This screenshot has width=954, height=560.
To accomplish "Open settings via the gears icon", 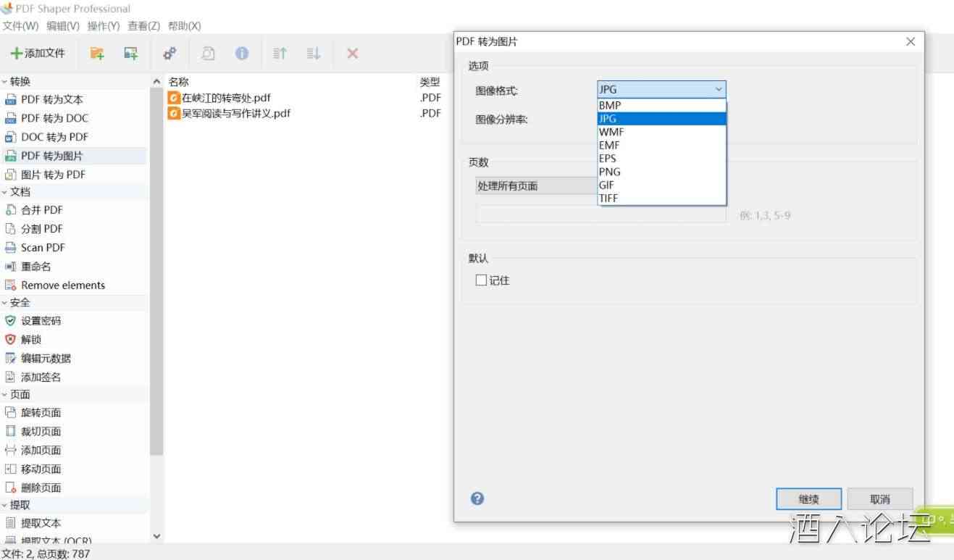I will 170,53.
